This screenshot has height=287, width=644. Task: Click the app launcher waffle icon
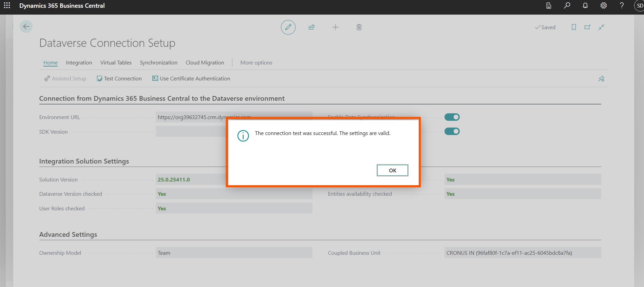tap(7, 6)
